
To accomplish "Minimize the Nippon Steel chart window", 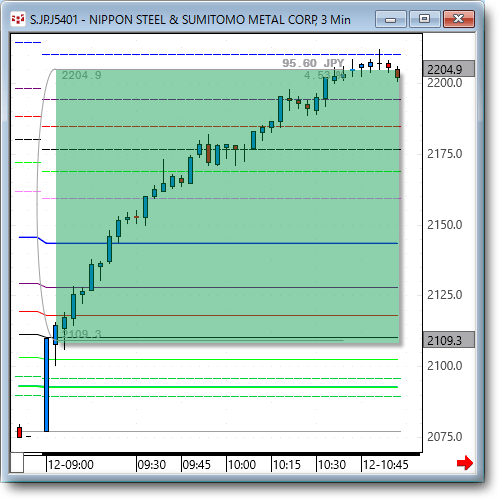I will (390, 19).
